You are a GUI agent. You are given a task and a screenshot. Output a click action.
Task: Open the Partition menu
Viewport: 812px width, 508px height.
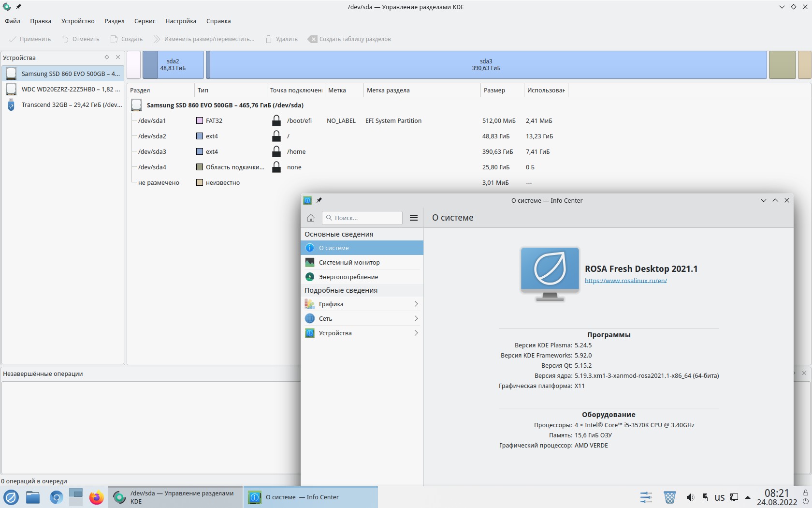pyautogui.click(x=114, y=21)
